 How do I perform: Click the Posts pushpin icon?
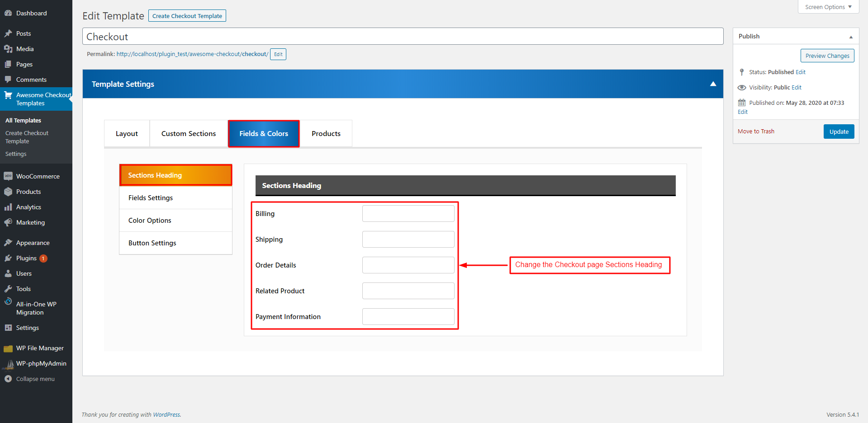point(8,33)
